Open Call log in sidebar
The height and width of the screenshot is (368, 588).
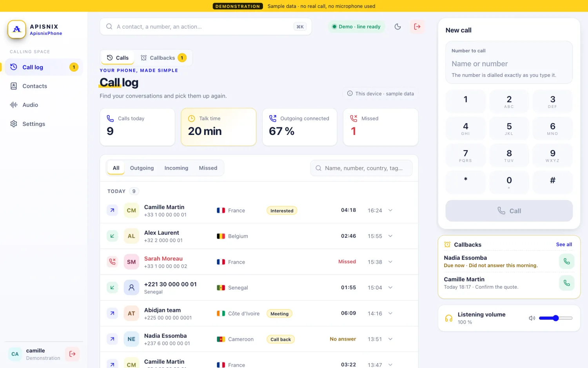click(44, 67)
